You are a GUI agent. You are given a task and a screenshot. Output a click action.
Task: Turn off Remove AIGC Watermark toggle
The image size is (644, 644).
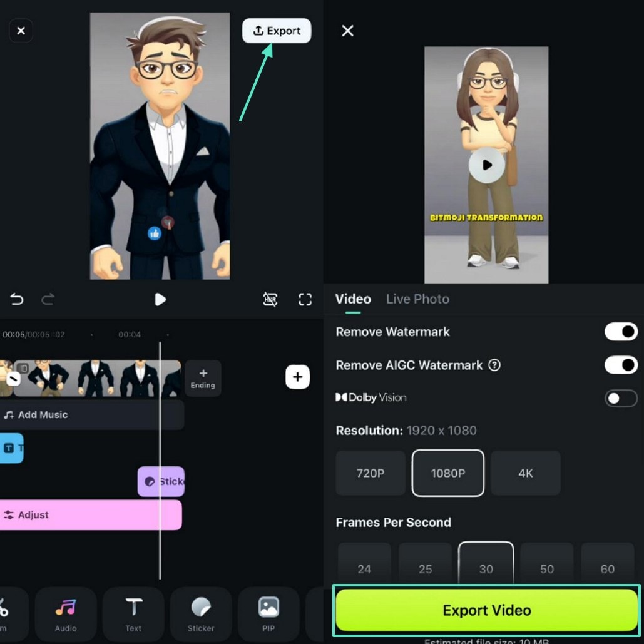(x=621, y=365)
